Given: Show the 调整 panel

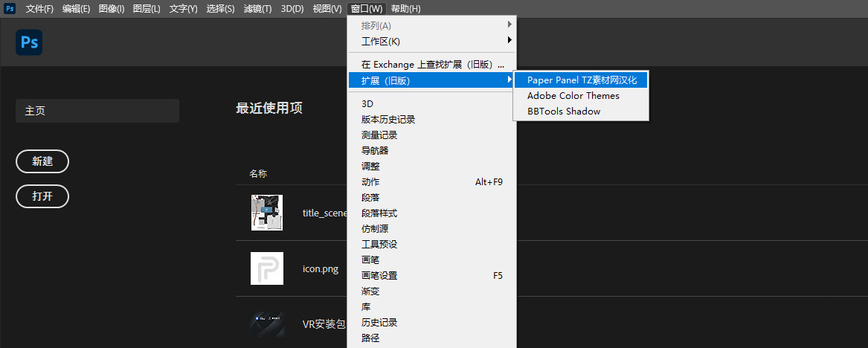Looking at the screenshot, I should (432, 166).
